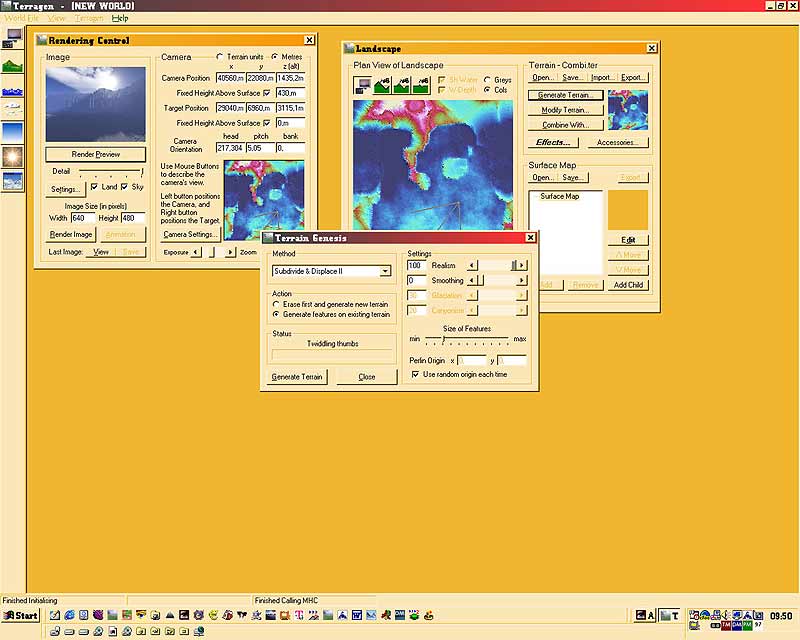This screenshot has height=640, width=800.
Task: Open the Lighting Conditions sun icon
Action: click(13, 156)
